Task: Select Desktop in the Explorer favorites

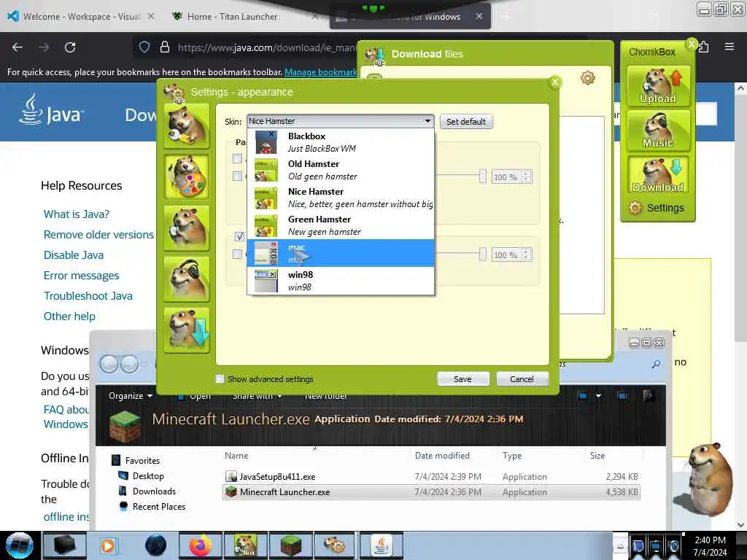Action: coord(147,475)
